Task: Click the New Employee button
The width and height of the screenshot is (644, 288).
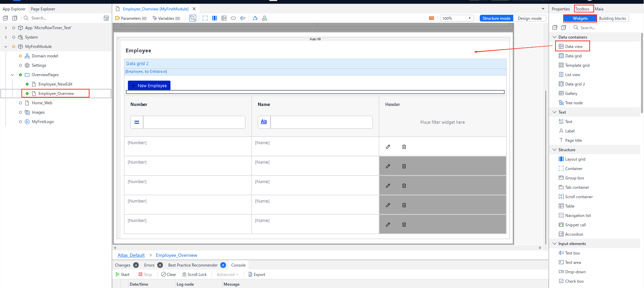Action: [x=149, y=85]
